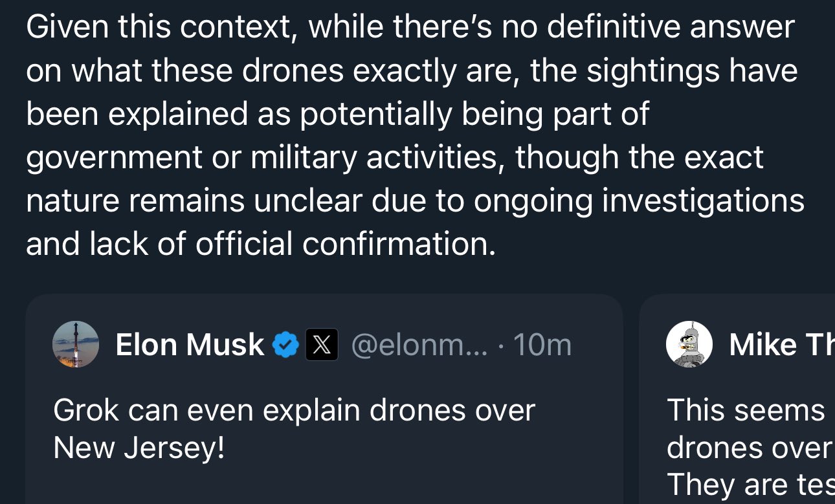
Task: Open the post reading "Grok can even explain"
Action: [x=294, y=410]
